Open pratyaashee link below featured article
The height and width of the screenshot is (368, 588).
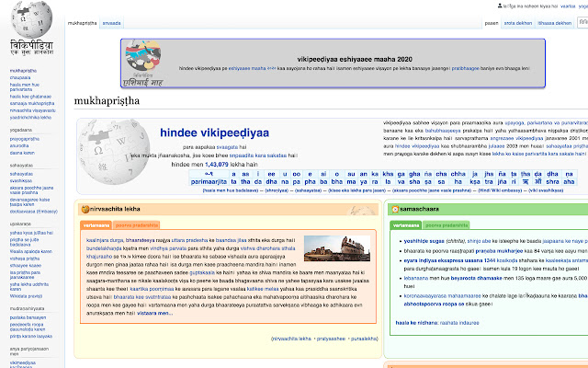coord(331,339)
